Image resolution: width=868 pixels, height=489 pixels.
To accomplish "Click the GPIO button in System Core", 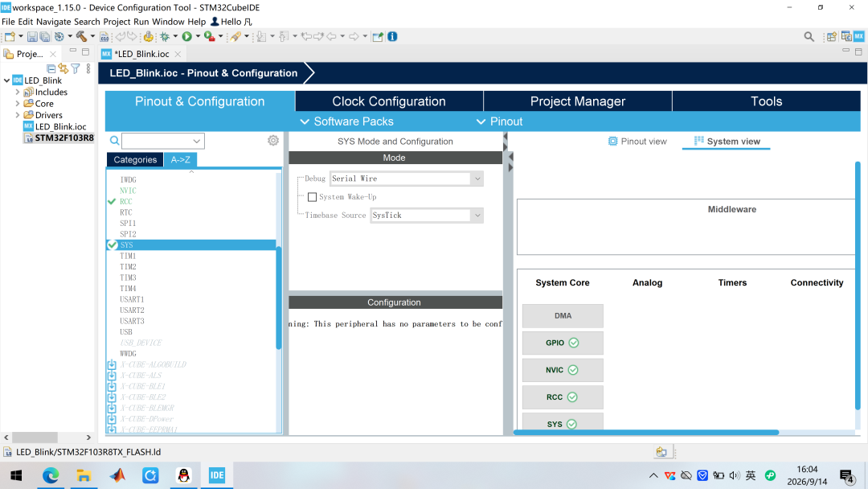I will tap(563, 343).
